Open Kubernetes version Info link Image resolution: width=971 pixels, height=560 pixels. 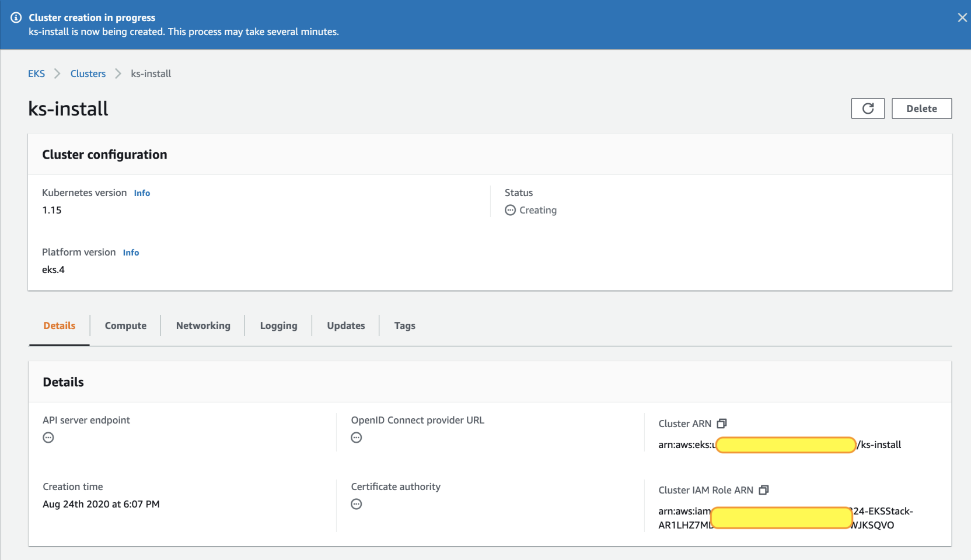[142, 193]
